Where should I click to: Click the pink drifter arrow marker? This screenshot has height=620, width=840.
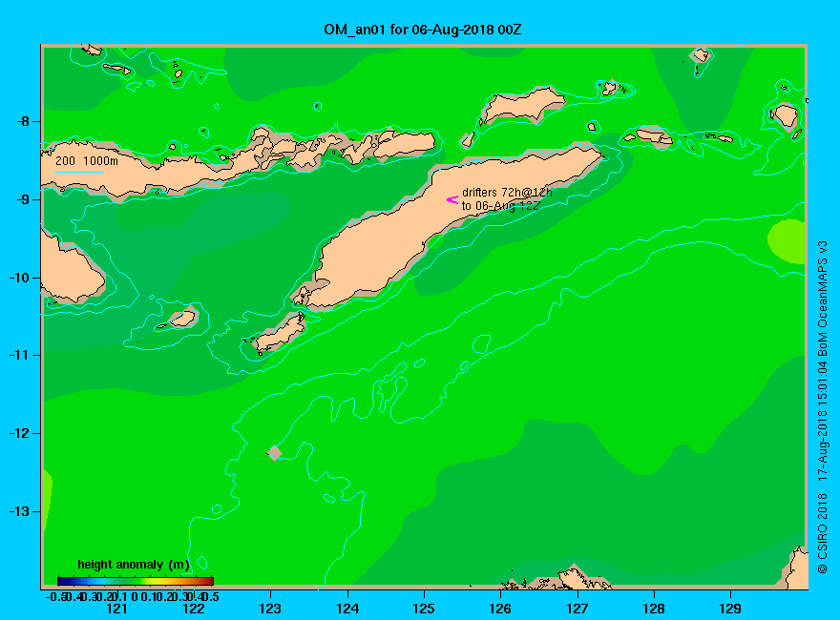452,199
